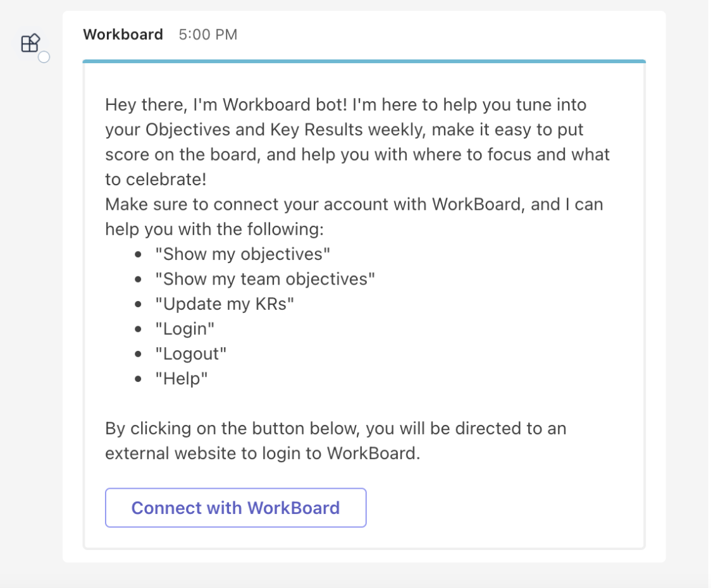Click the blue accent bar atop the card

364,61
